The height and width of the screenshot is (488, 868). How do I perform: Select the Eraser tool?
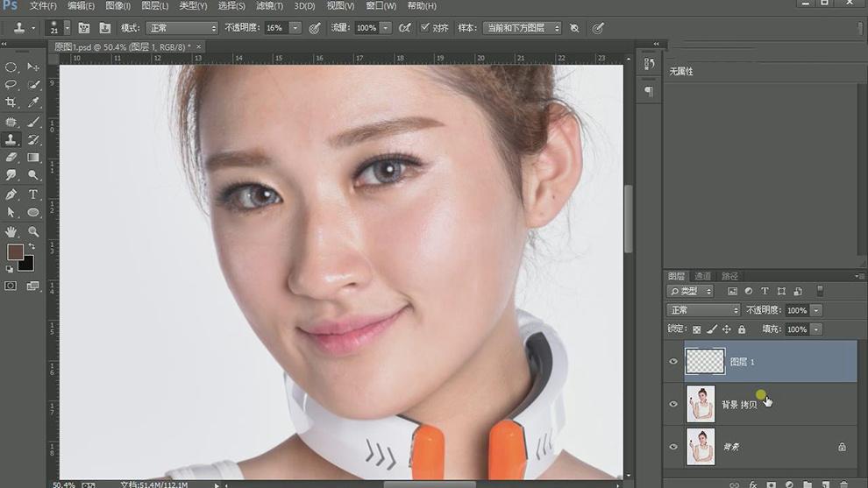point(11,158)
